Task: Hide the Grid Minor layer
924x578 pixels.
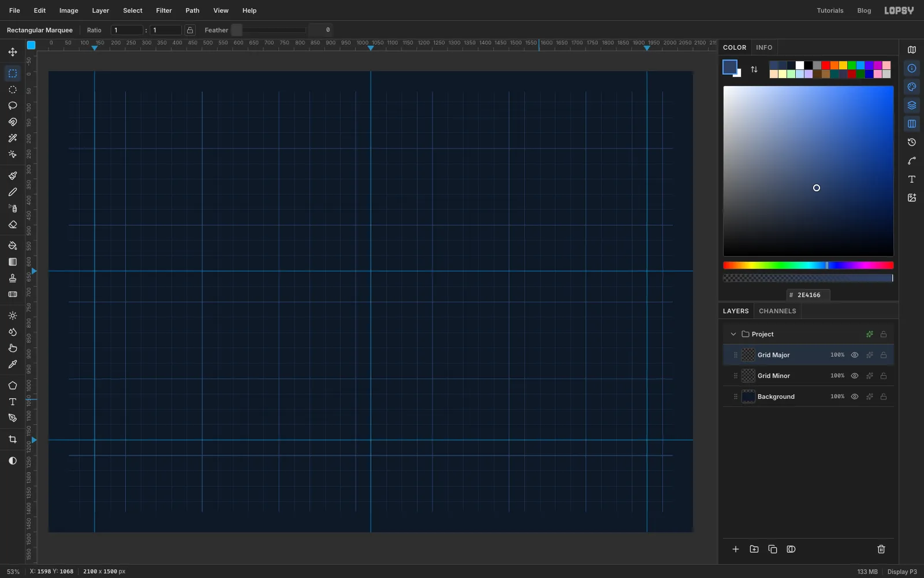Action: pyautogui.click(x=855, y=376)
